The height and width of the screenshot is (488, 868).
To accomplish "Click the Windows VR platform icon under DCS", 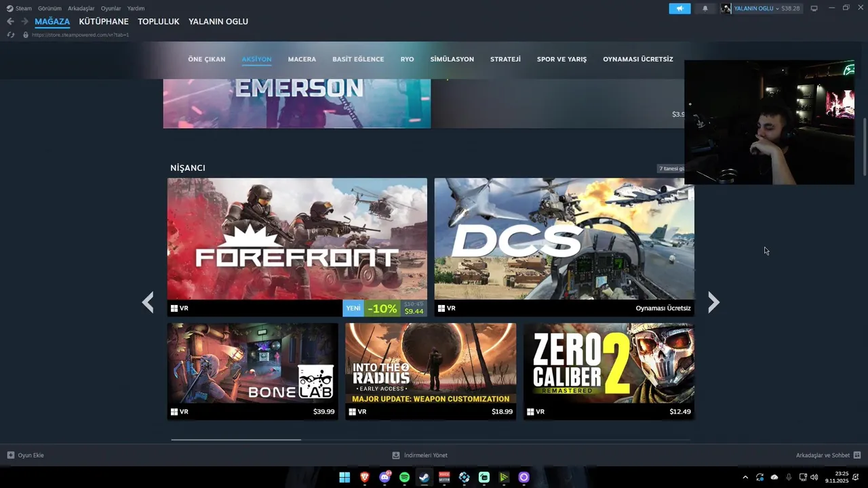I will [x=441, y=308].
